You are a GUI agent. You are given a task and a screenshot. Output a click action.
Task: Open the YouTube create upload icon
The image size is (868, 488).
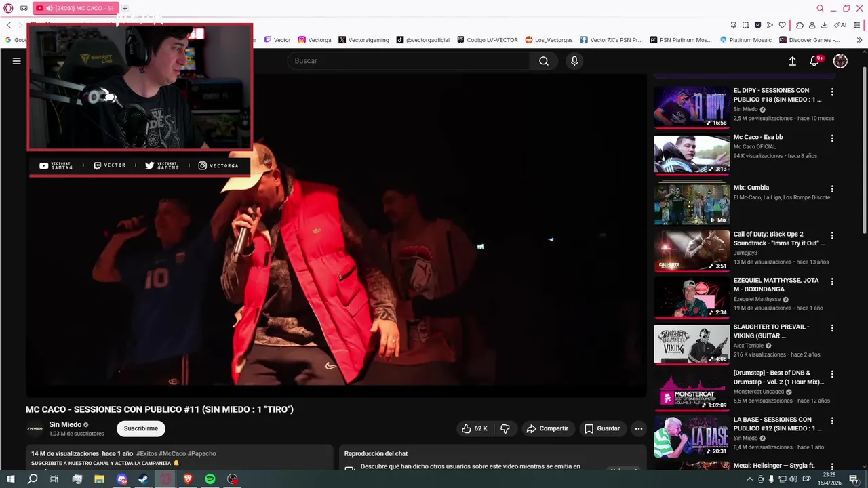(x=792, y=61)
